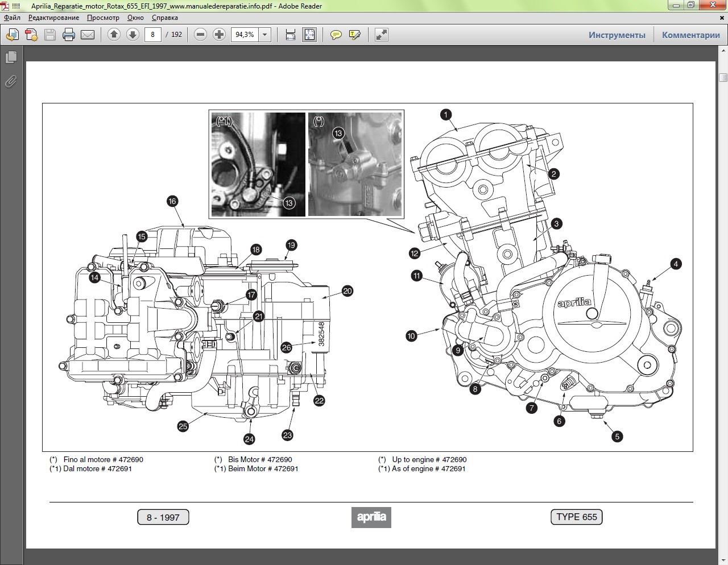
Task: Click the aprilia logo in page footer
Action: 371,517
